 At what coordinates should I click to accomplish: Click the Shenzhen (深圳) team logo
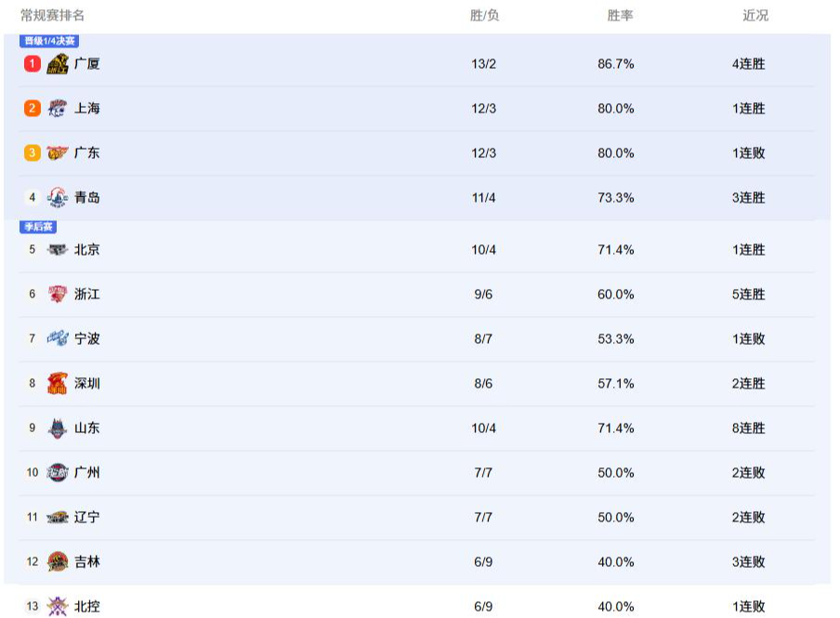(58, 384)
